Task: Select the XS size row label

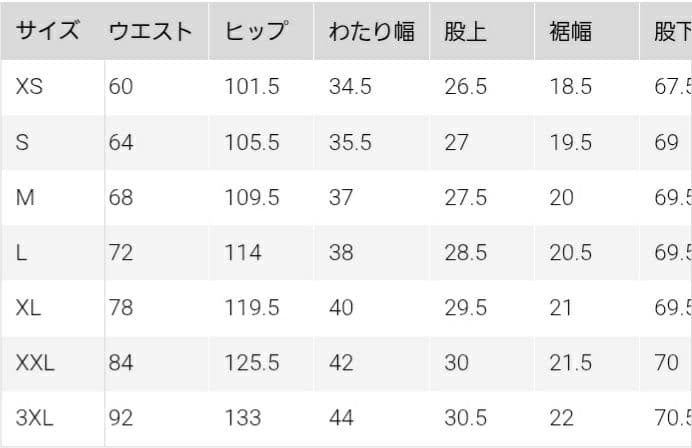Action: pyautogui.click(x=30, y=87)
